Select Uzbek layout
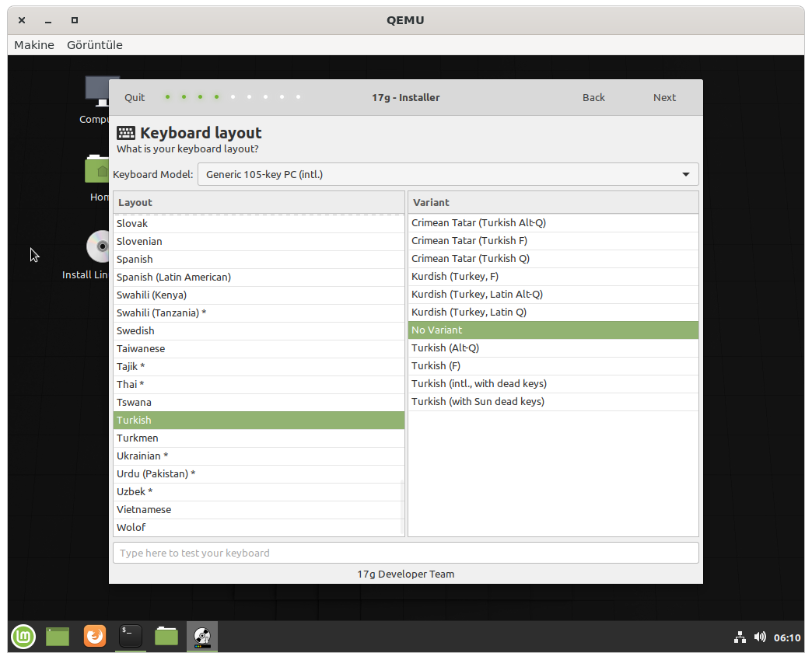 (x=259, y=492)
